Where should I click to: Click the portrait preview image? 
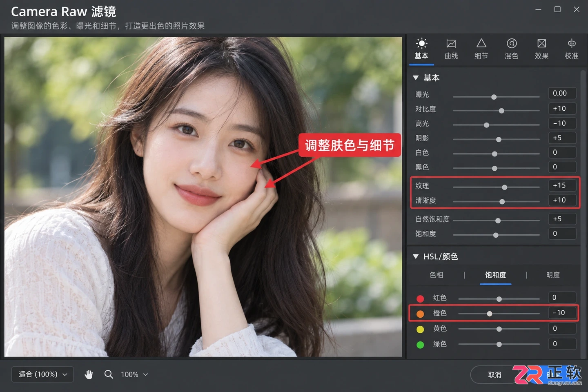click(203, 197)
